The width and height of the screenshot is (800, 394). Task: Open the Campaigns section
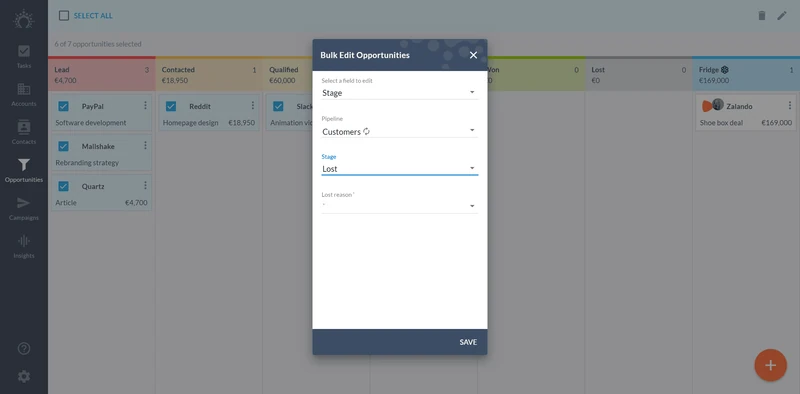(23, 208)
